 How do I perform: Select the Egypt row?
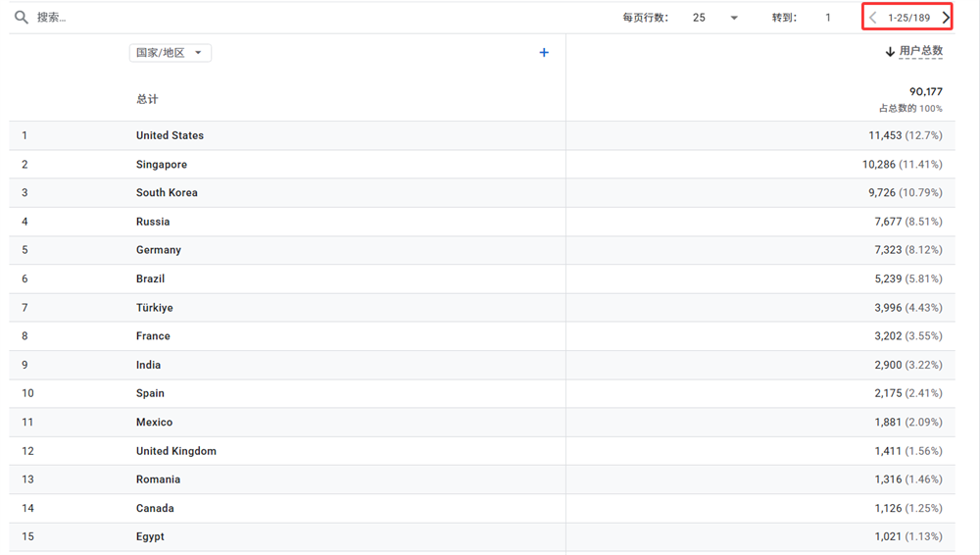tap(482, 536)
